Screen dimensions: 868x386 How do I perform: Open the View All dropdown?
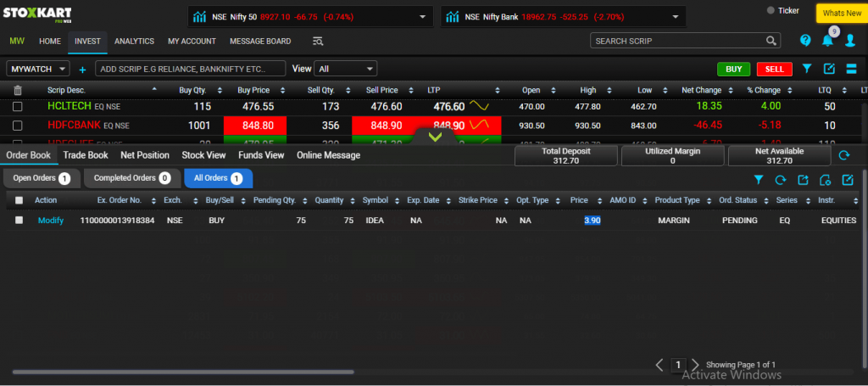pyautogui.click(x=346, y=69)
